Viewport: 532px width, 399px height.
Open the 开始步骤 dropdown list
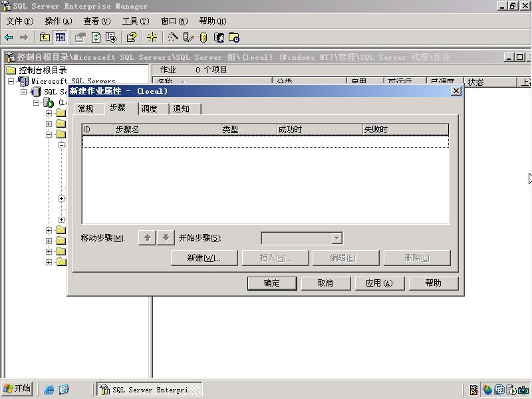(336, 238)
